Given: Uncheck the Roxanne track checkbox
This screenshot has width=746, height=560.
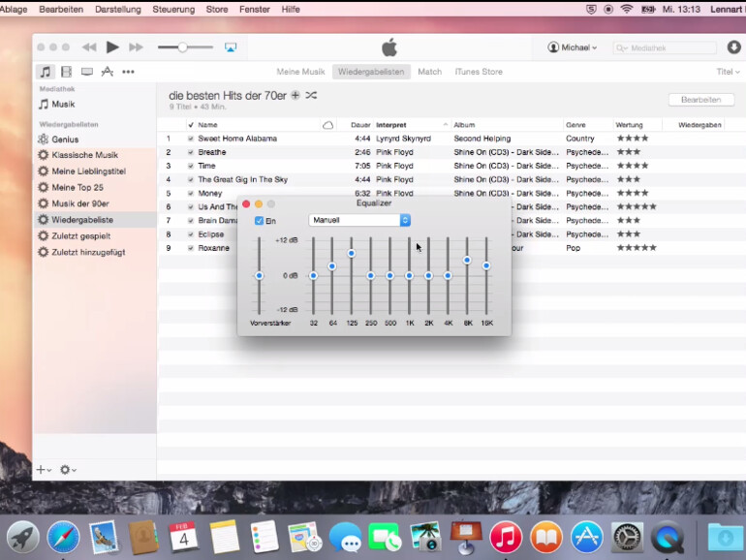Looking at the screenshot, I should pyautogui.click(x=191, y=248).
